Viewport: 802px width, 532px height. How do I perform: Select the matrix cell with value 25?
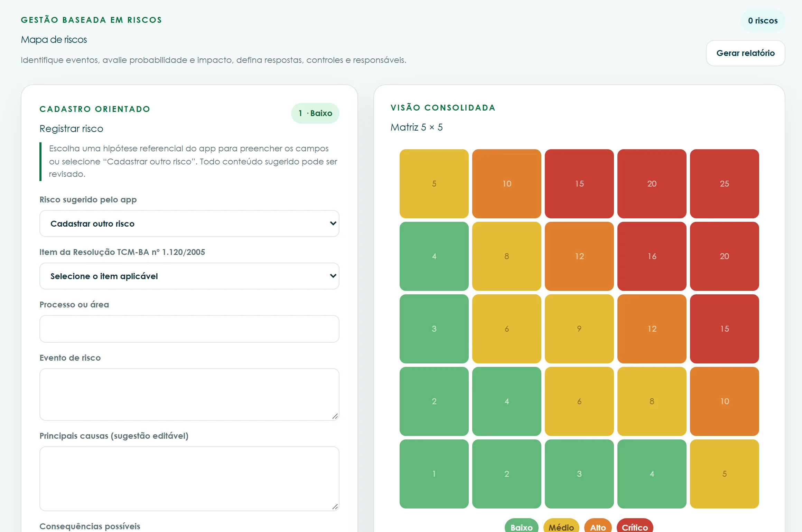725,184
